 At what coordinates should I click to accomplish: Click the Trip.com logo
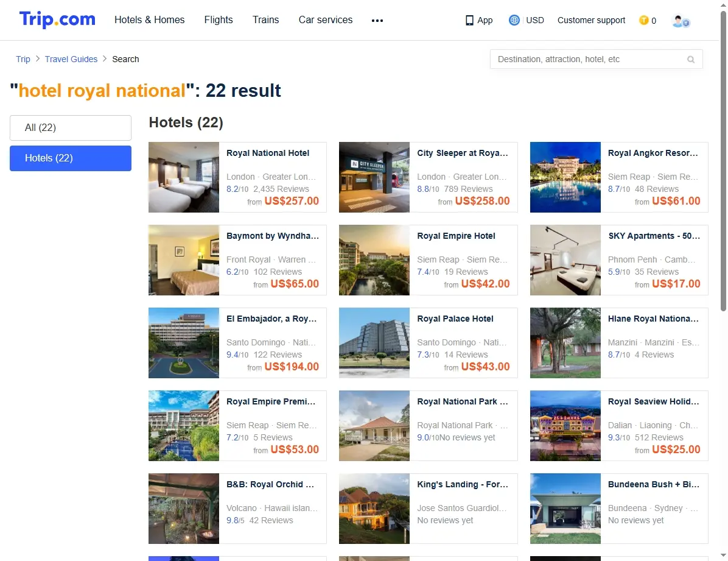57,19
